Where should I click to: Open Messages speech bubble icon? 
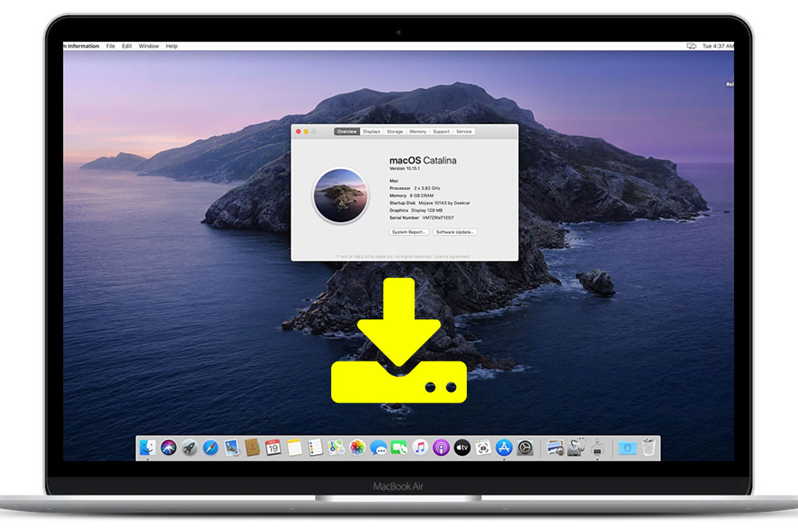click(x=378, y=448)
